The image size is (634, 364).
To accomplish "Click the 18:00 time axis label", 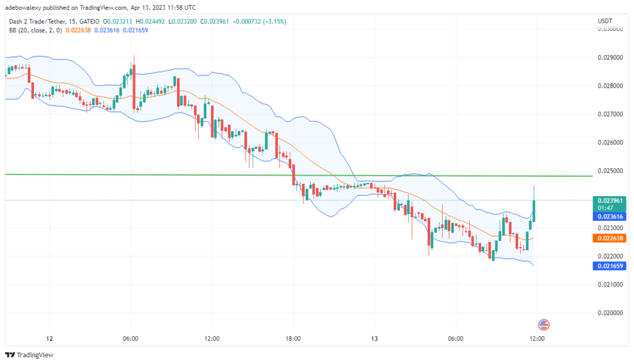I will 293,339.
